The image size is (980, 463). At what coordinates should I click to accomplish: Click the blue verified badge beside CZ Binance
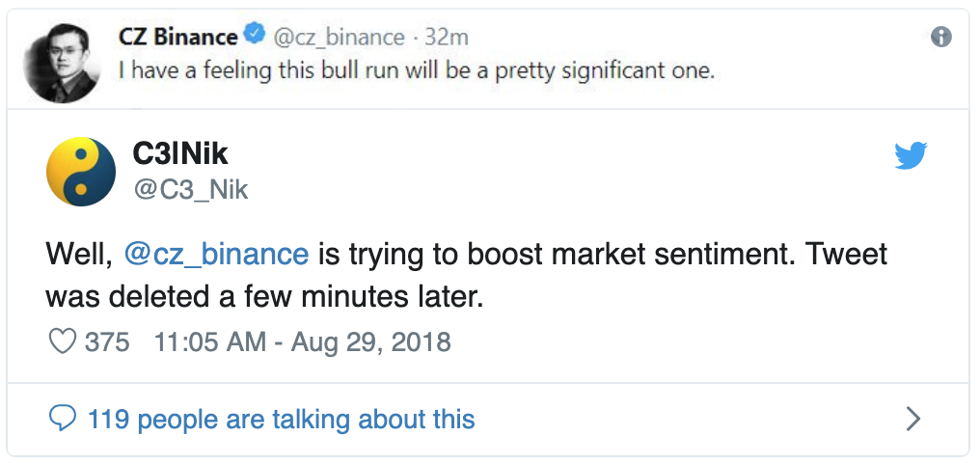pos(254,37)
